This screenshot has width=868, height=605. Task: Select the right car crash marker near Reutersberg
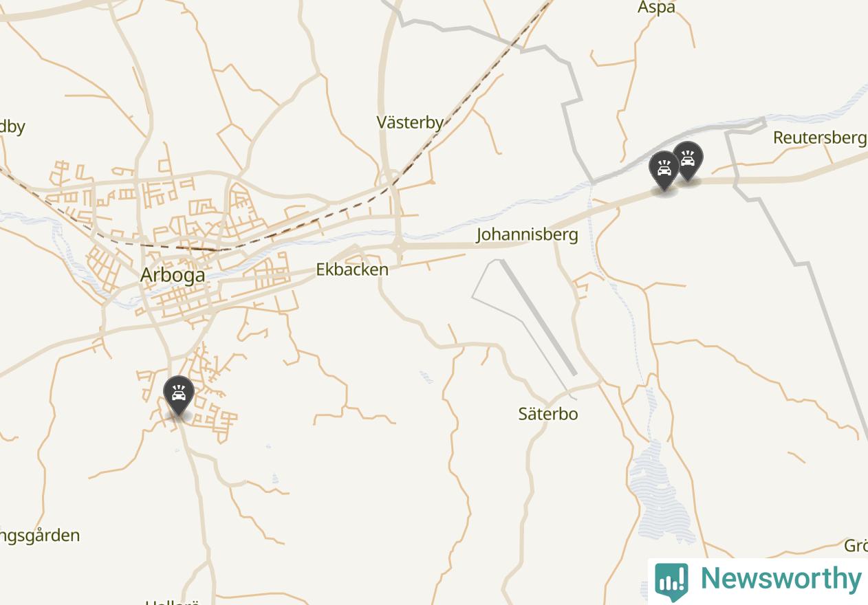click(x=688, y=161)
